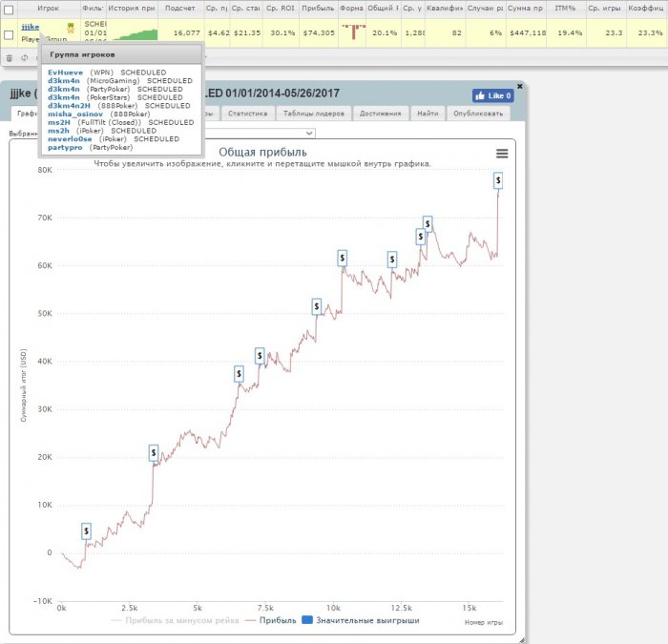The width and height of the screenshot is (668, 644).
Task: Open partypro (PartyPoker) player link
Action: tap(65, 147)
